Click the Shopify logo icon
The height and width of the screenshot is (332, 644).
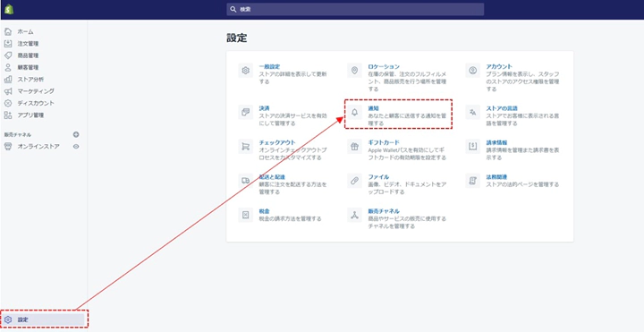click(9, 10)
